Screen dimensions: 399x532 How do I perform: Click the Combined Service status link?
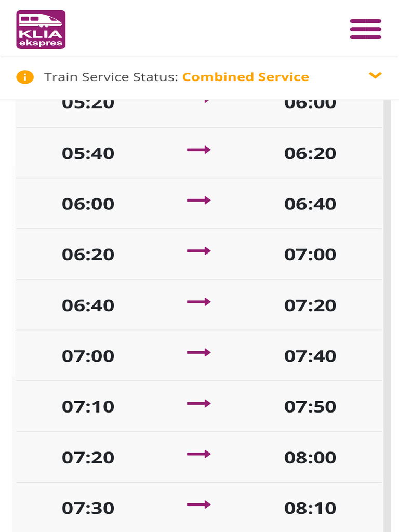[245, 77]
